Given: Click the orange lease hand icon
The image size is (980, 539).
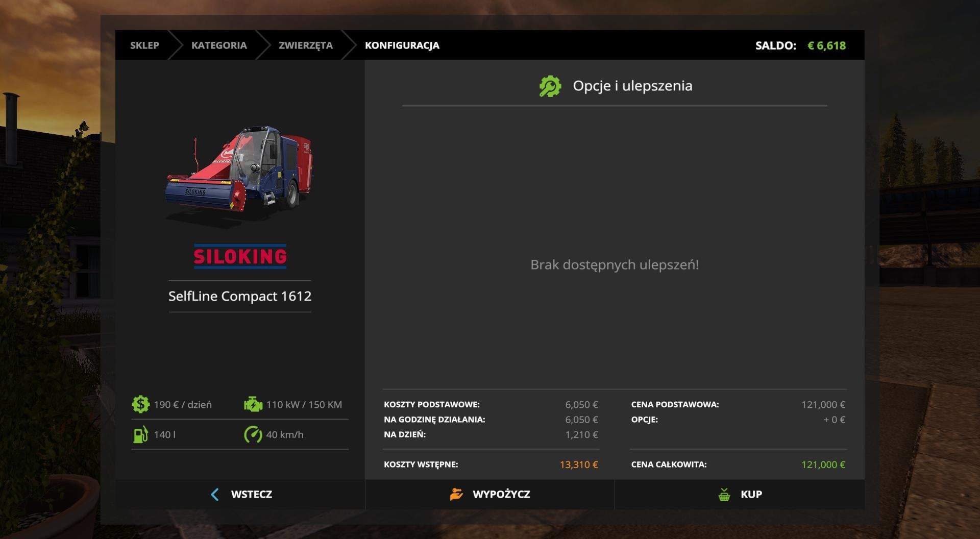Looking at the screenshot, I should click(x=456, y=494).
